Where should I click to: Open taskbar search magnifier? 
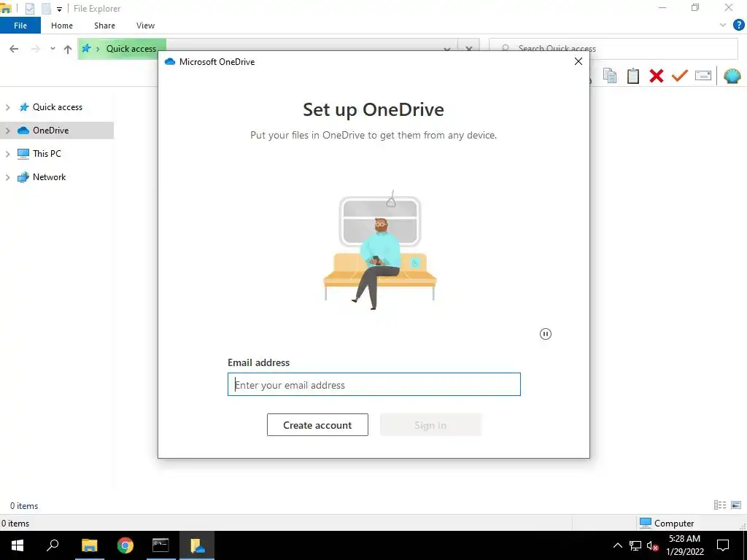click(53, 545)
